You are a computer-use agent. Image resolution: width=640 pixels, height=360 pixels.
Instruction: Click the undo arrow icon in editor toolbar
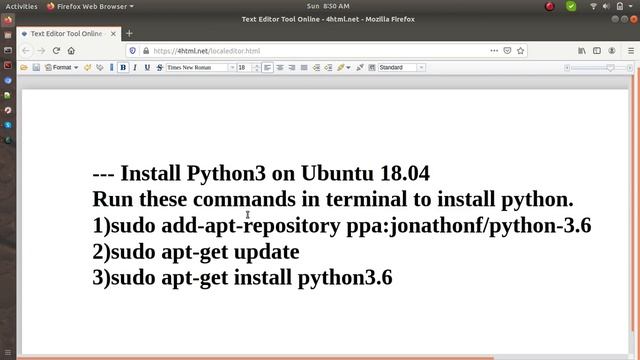point(87,67)
